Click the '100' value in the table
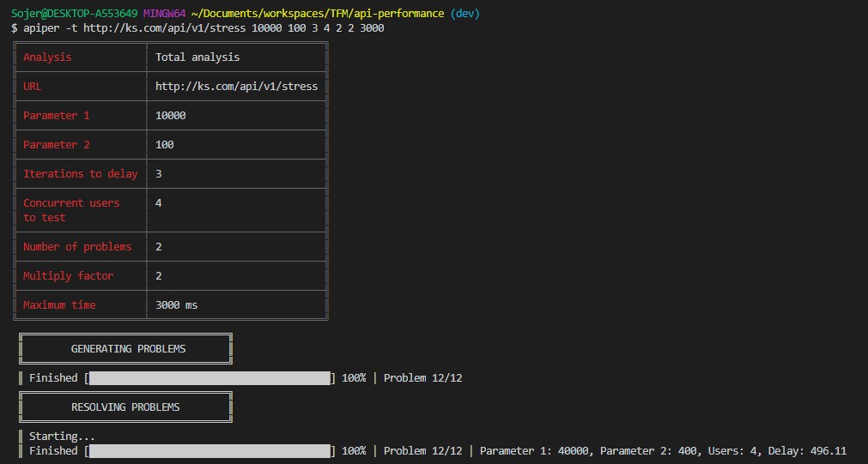This screenshot has height=464, width=868. [164, 145]
